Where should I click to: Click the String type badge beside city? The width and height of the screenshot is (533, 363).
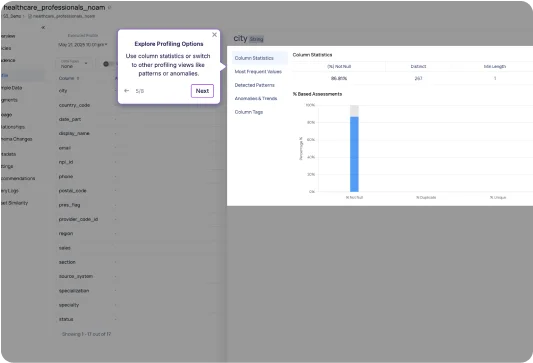click(x=257, y=39)
